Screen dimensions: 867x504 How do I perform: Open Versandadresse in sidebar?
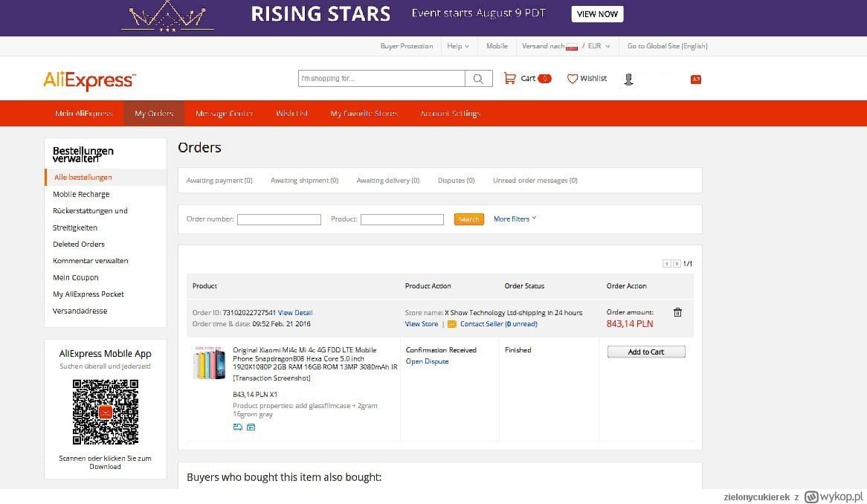[x=80, y=311]
